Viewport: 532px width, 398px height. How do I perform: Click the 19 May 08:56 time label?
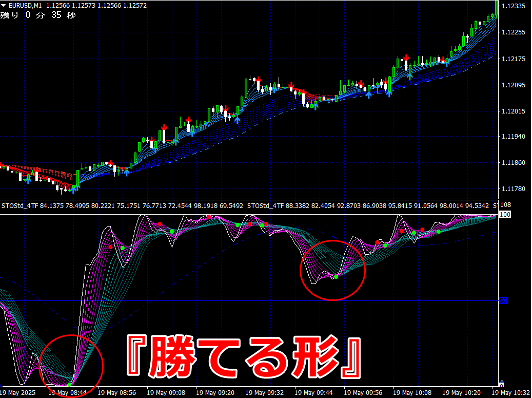[x=117, y=392]
